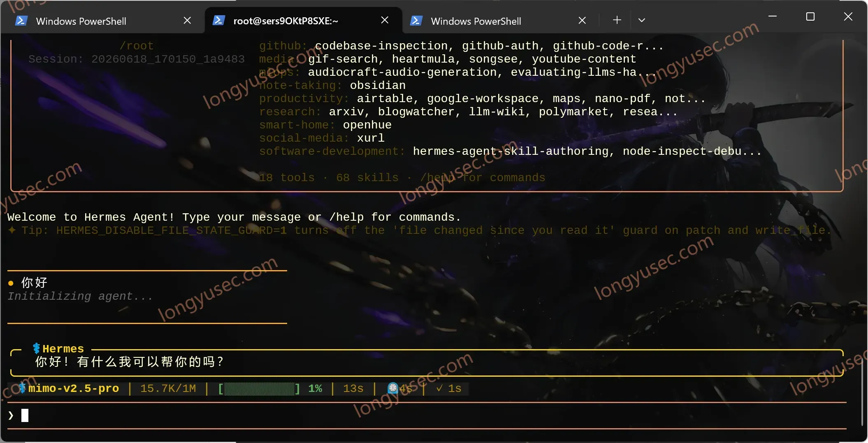Click the Hermes response header label
Viewport: 868px width, 443px height.
[x=63, y=349]
